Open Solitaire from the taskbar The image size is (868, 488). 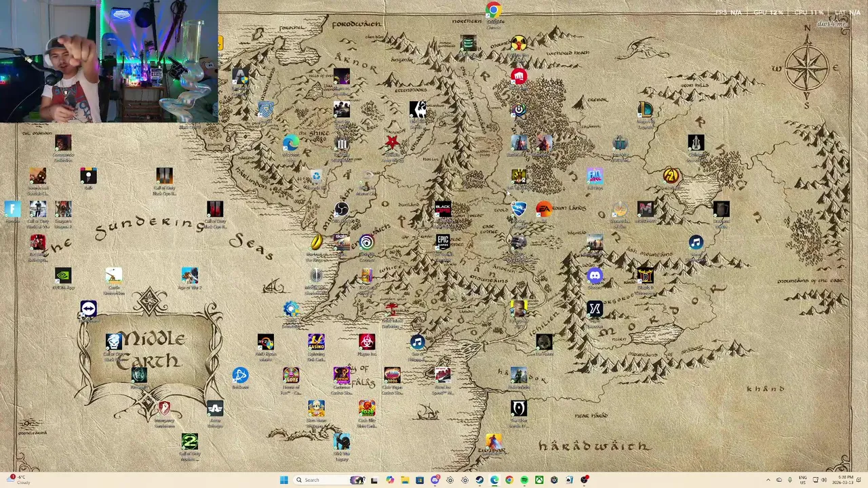pos(569,480)
